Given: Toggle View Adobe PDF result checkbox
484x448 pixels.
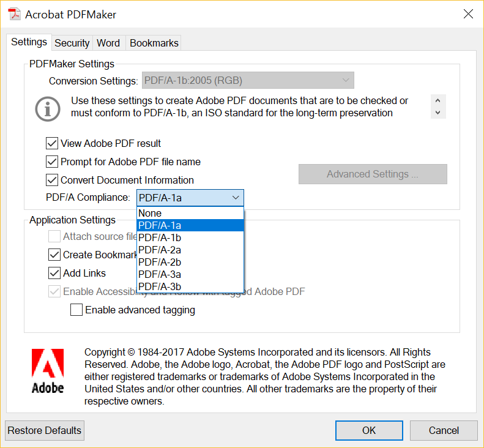Looking at the screenshot, I should (x=52, y=143).
